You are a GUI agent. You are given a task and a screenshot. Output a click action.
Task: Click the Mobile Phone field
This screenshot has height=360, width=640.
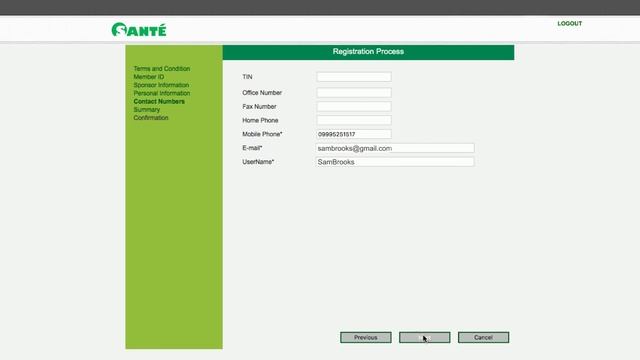pyautogui.click(x=354, y=134)
